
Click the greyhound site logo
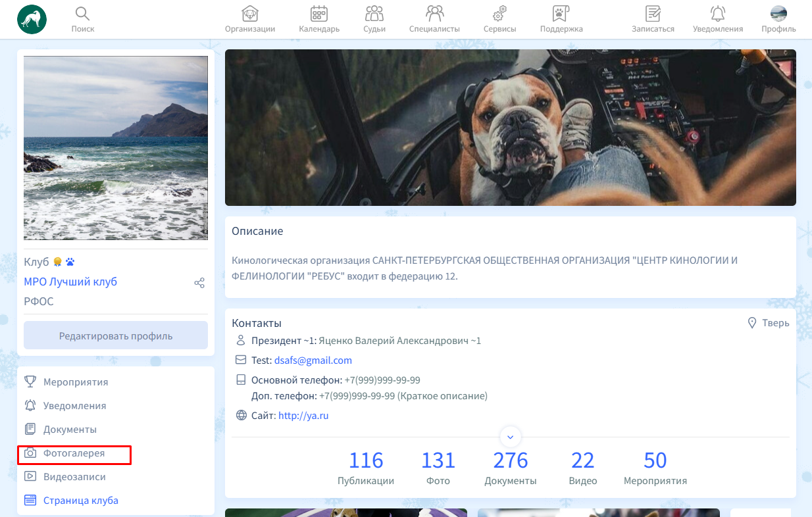[x=32, y=19]
